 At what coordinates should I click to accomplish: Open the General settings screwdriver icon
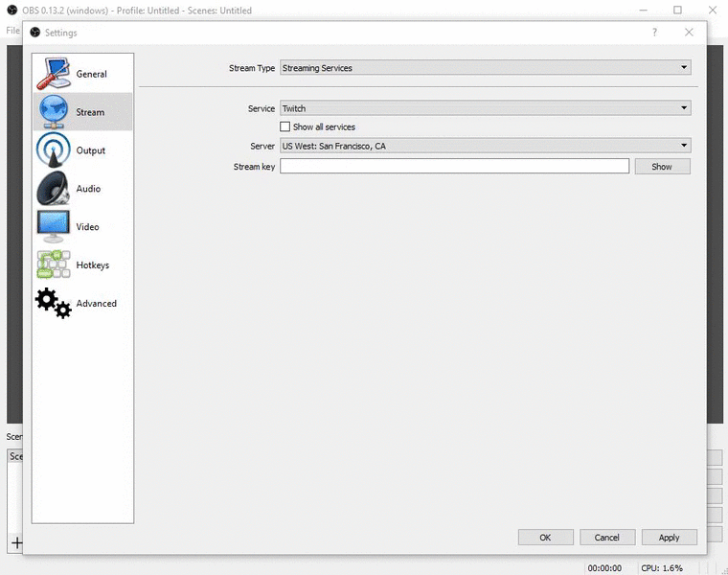click(x=54, y=74)
